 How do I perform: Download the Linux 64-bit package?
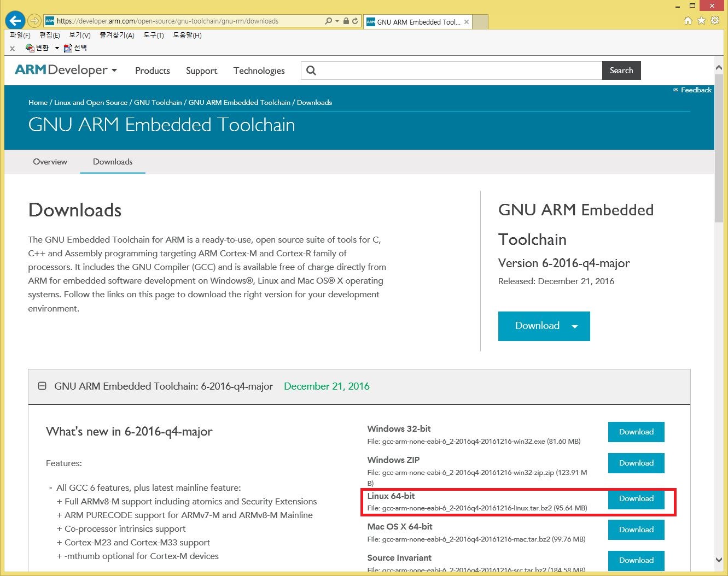tap(636, 498)
